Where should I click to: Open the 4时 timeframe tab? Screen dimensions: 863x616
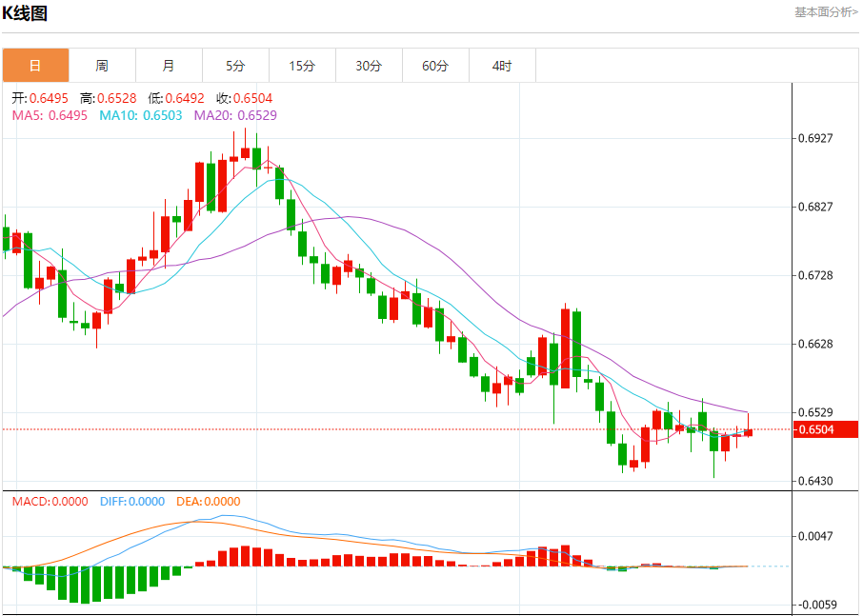click(502, 66)
